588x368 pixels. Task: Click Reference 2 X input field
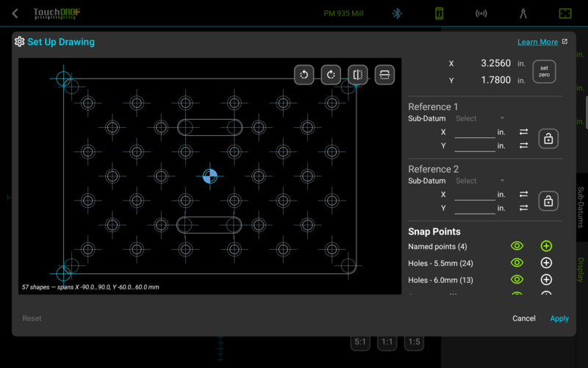click(475, 195)
